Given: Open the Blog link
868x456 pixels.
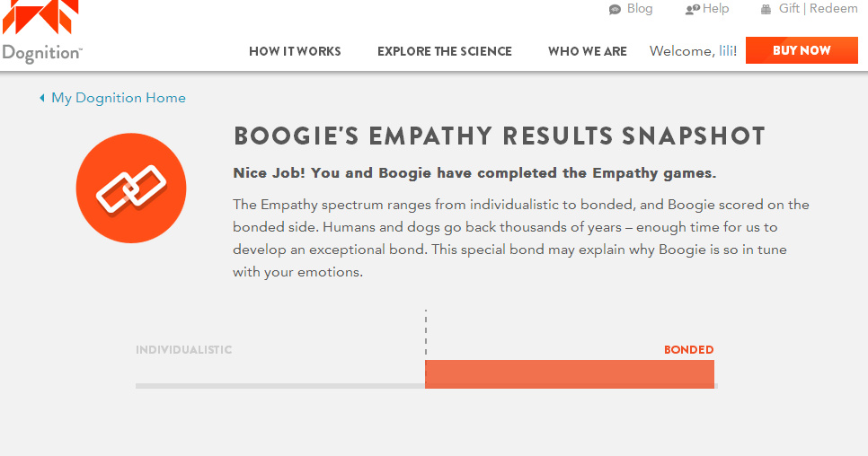Looking at the screenshot, I should (640, 9).
